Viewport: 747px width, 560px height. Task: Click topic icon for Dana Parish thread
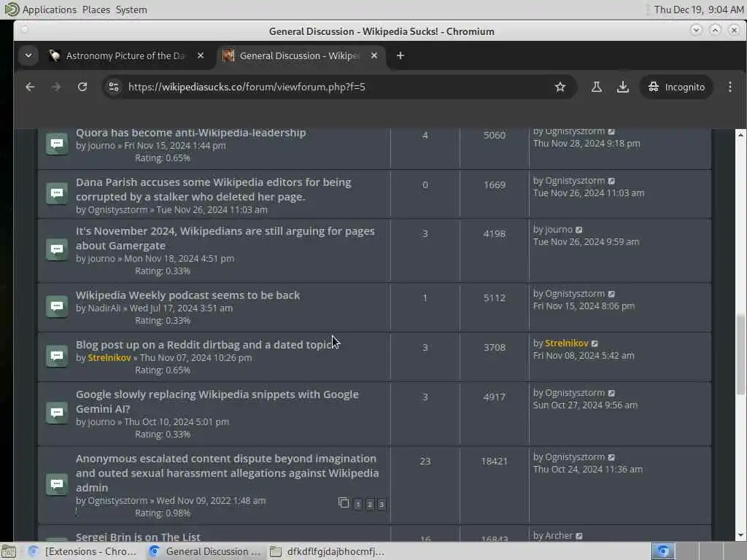click(x=57, y=193)
